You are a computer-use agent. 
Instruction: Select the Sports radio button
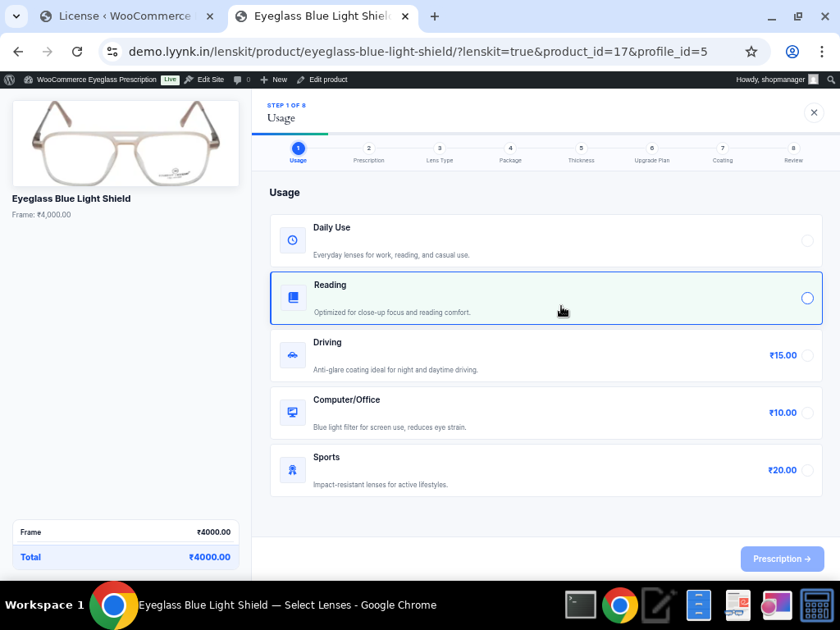(x=807, y=470)
